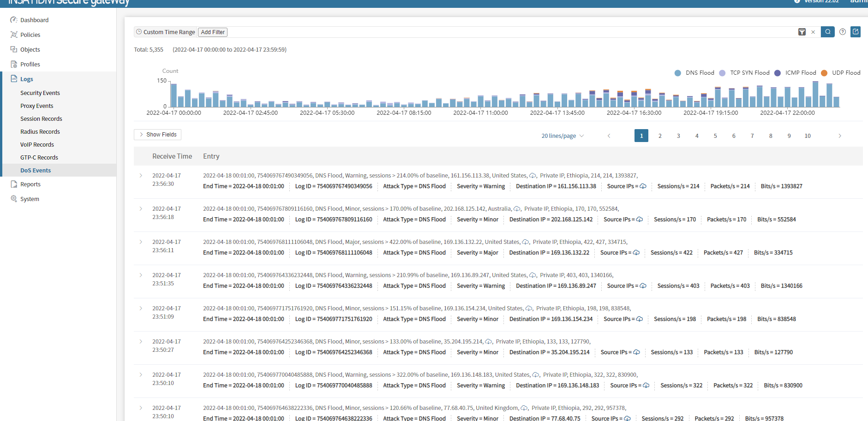Image resolution: width=868 pixels, height=421 pixels.
Task: Click the System gear icon in the sidebar
Action: pos(14,199)
